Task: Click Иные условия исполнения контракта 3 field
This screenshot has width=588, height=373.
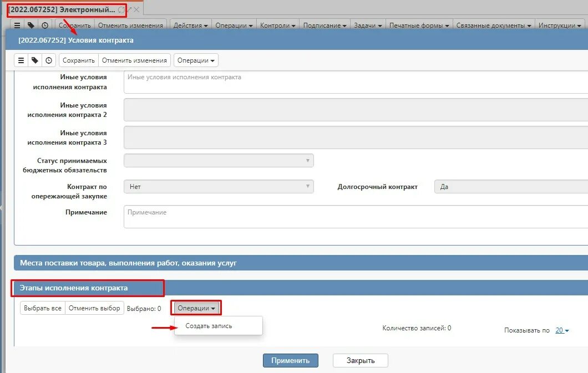Action: (x=356, y=137)
